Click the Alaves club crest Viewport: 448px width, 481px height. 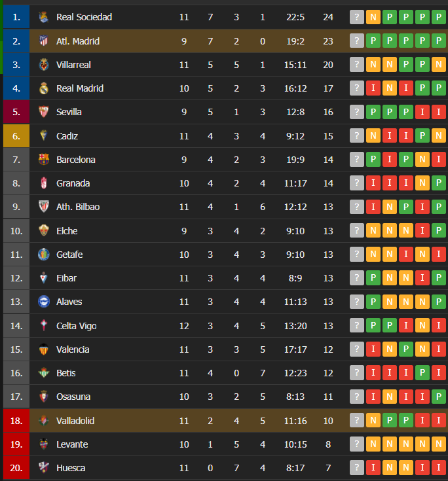pos(44,302)
